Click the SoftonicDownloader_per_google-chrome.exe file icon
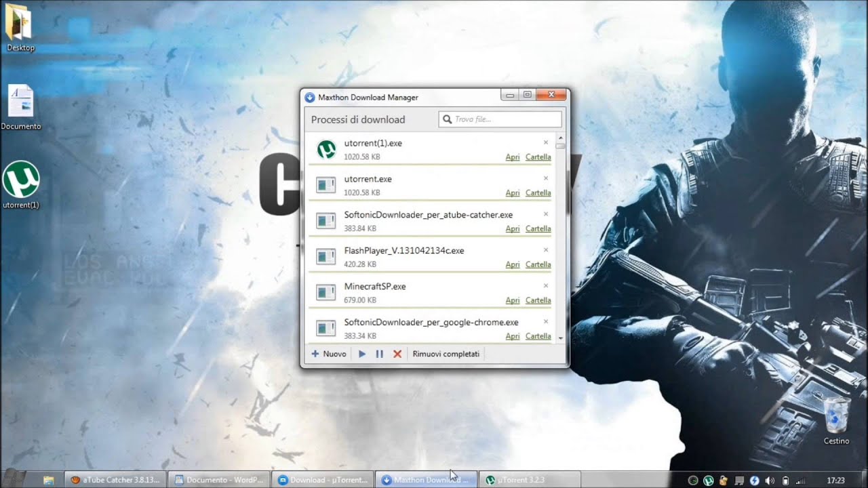The width and height of the screenshot is (868, 488). pos(326,329)
